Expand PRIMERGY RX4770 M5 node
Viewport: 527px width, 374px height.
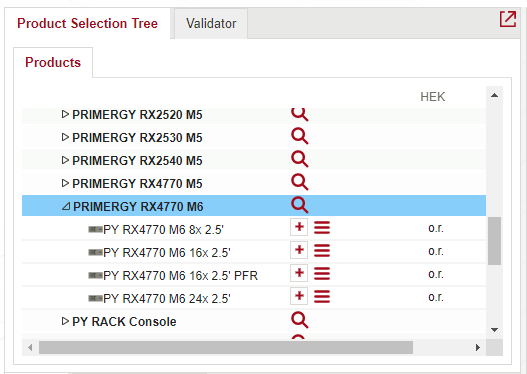pos(66,183)
